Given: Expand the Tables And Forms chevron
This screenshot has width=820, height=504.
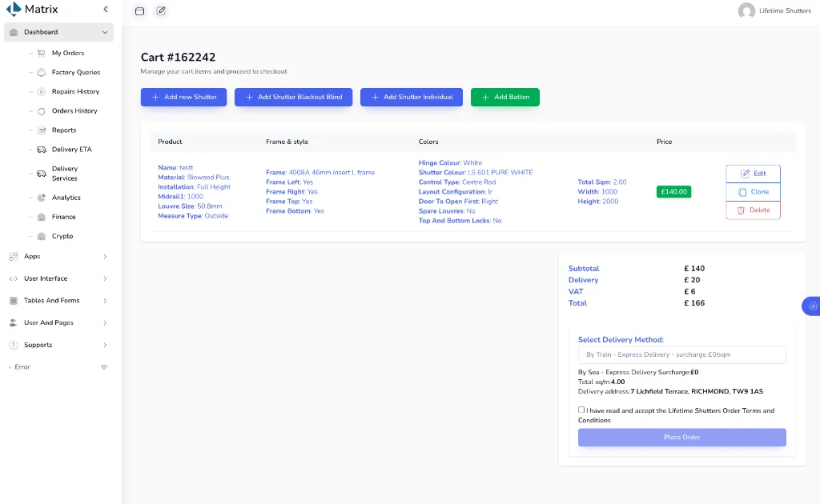Looking at the screenshot, I should click(105, 301).
